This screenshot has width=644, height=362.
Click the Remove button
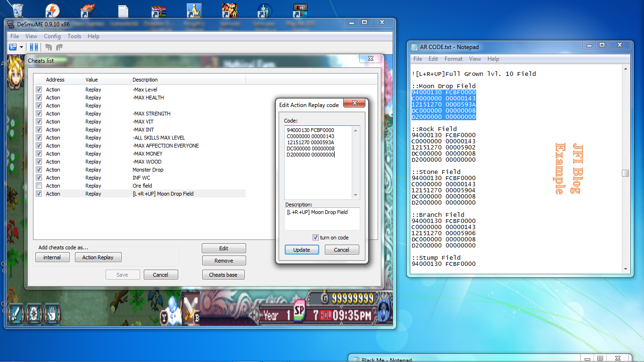(224, 261)
